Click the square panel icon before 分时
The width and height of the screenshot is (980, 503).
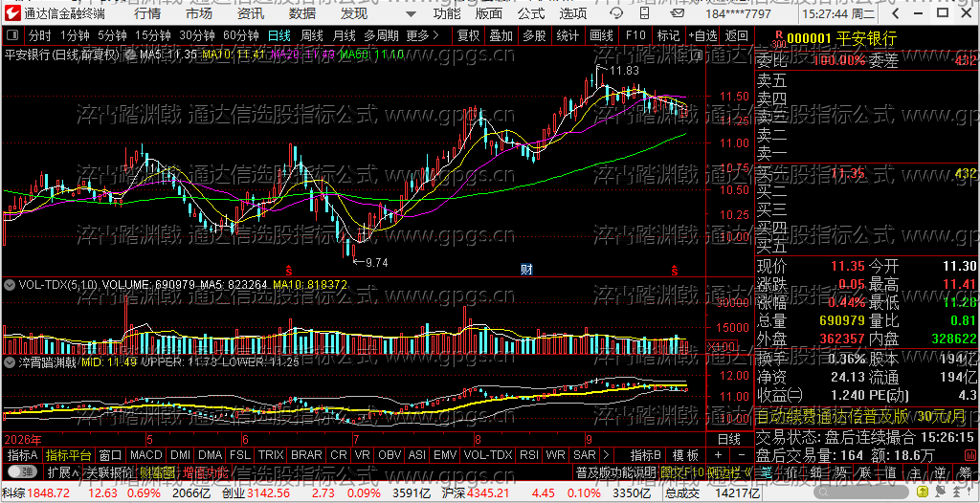(x=14, y=35)
